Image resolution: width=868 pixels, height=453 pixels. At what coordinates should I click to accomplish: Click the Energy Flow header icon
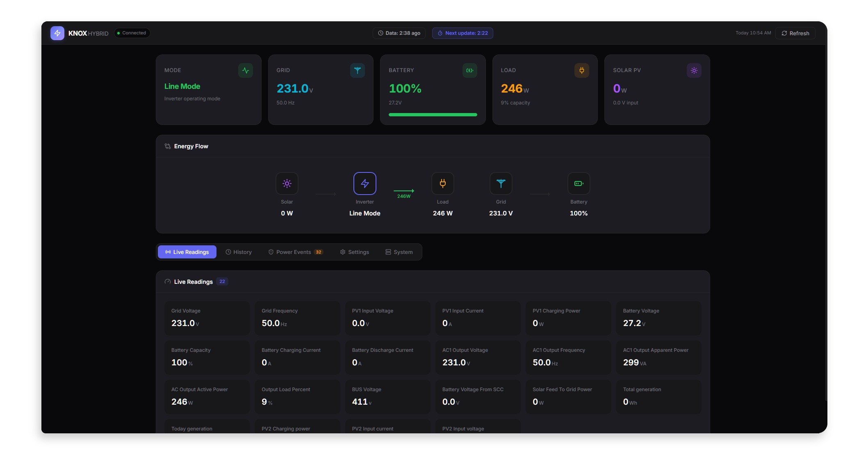pos(168,146)
